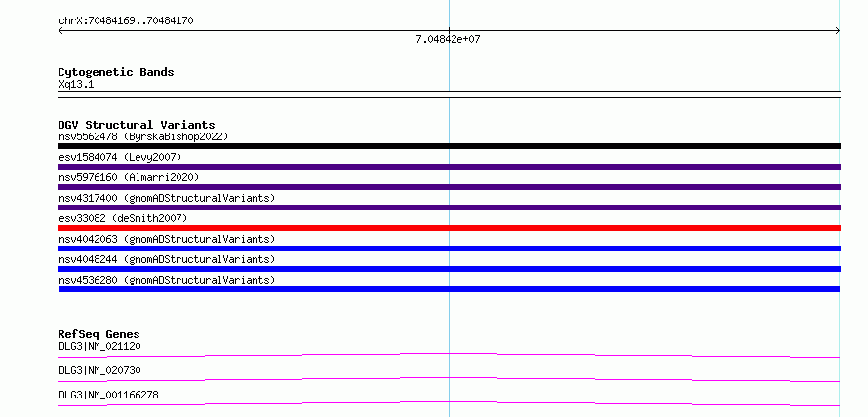Click the DLG3|NM_020730 transcript label
The width and height of the screenshot is (868, 417).
[x=99, y=370]
